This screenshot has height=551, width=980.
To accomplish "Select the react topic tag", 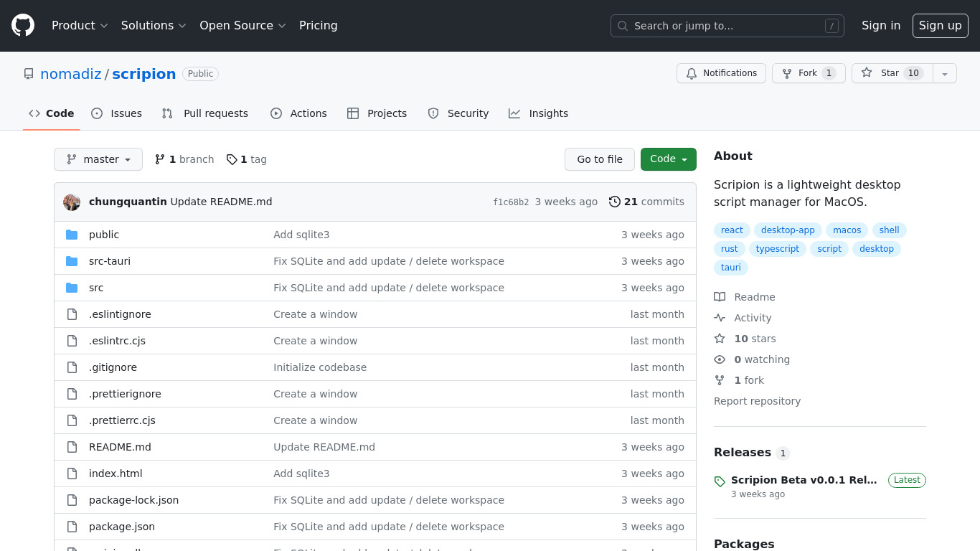I will [x=732, y=230].
